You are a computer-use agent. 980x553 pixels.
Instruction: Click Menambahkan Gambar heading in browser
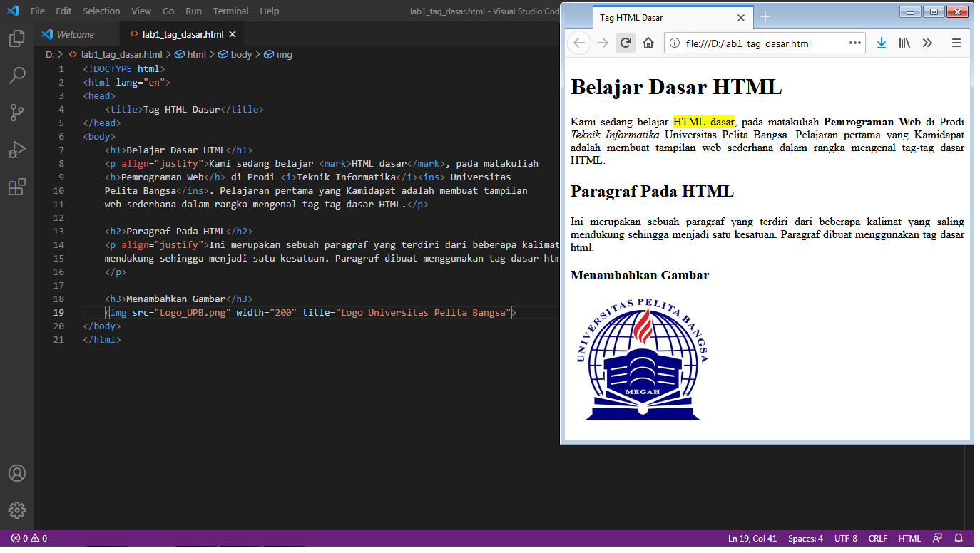[640, 275]
